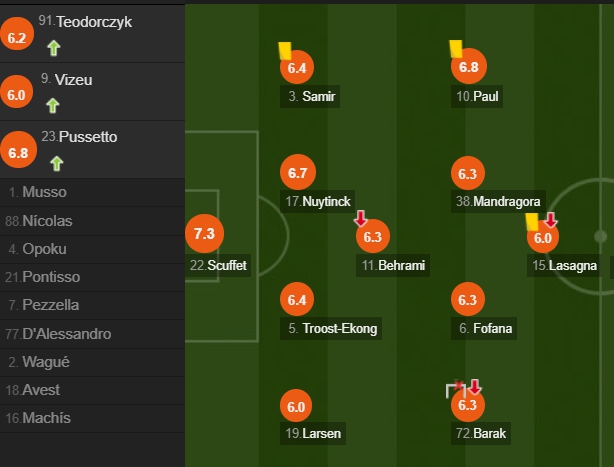Click Lasagna's red substituted-off arrow
614x467 pixels.
click(x=551, y=220)
